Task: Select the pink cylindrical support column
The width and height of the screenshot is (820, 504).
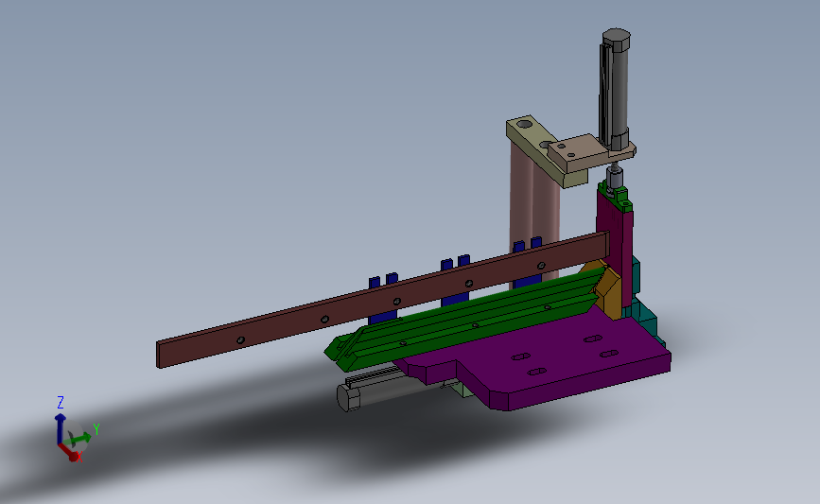Action: click(533, 209)
